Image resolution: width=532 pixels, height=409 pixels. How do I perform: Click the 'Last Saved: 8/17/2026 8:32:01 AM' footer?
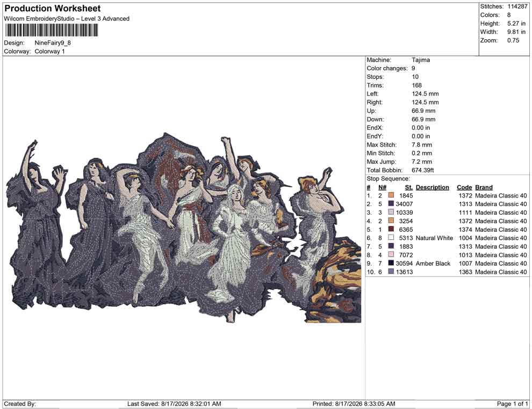[x=175, y=404]
